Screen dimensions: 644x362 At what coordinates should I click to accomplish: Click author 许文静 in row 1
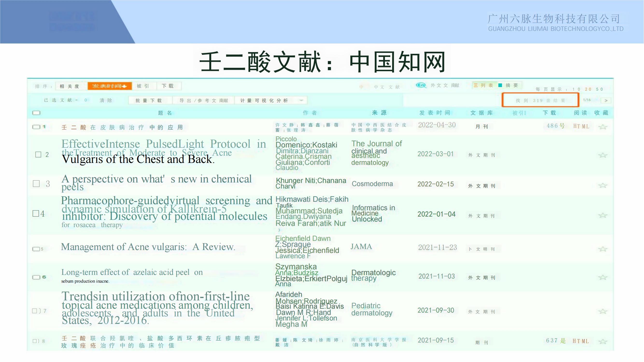(284, 125)
